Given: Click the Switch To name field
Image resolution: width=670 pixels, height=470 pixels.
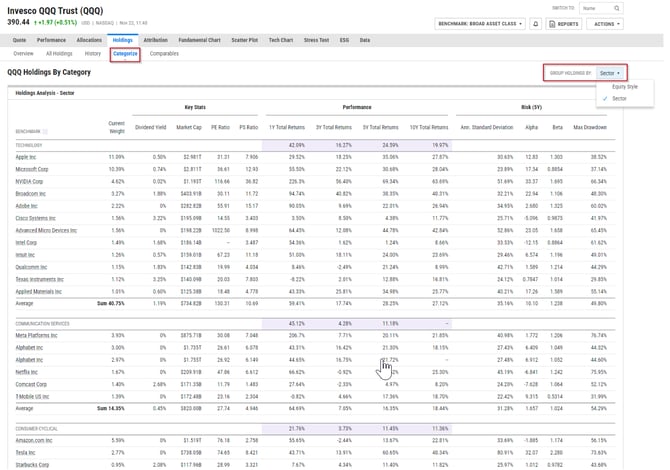Looking at the screenshot, I should coord(602,8).
